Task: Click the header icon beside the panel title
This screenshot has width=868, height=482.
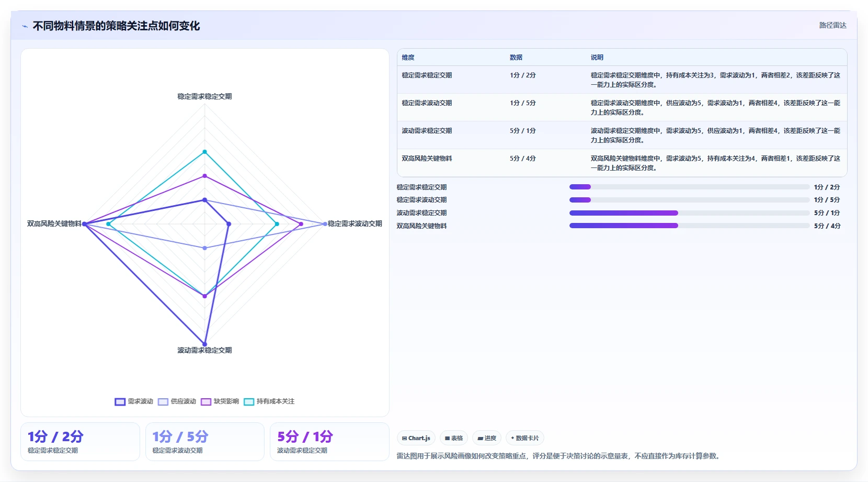Action: (x=25, y=26)
